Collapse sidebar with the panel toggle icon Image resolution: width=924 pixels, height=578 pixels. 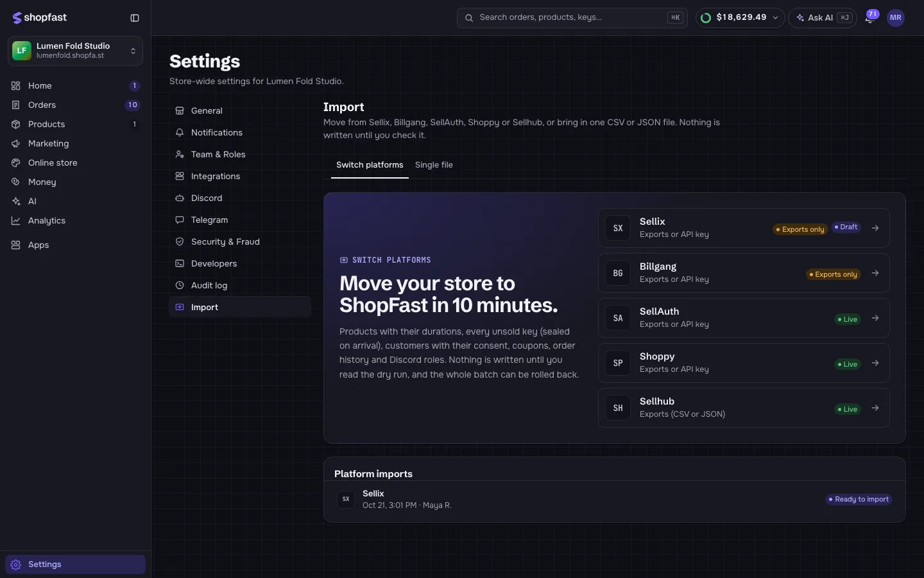click(135, 18)
